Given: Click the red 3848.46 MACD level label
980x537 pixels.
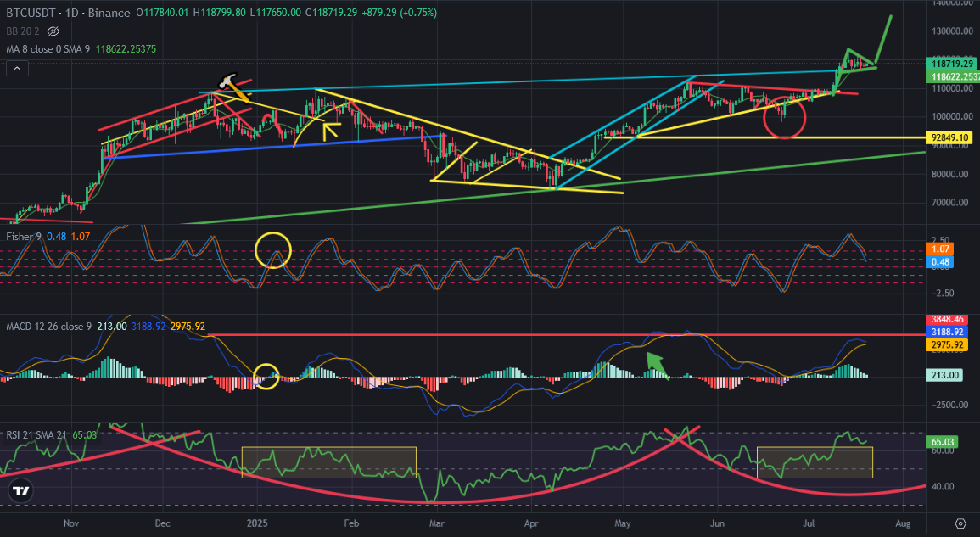Looking at the screenshot, I should pyautogui.click(x=946, y=319).
